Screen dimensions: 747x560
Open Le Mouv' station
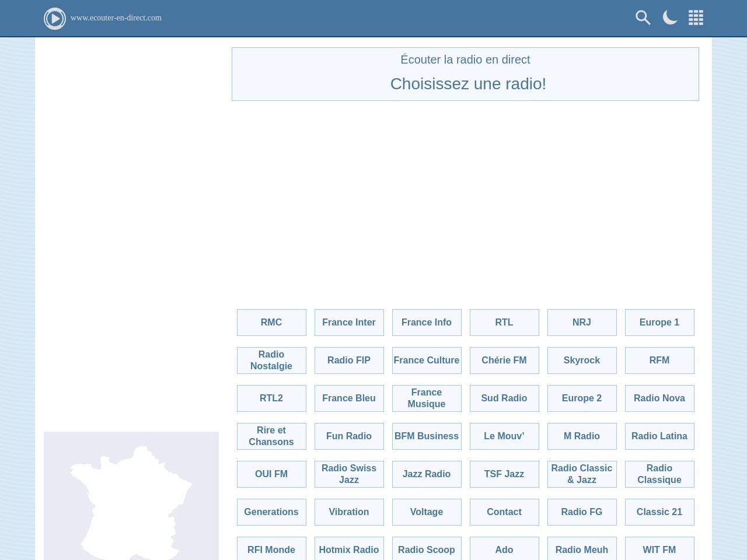(504, 436)
